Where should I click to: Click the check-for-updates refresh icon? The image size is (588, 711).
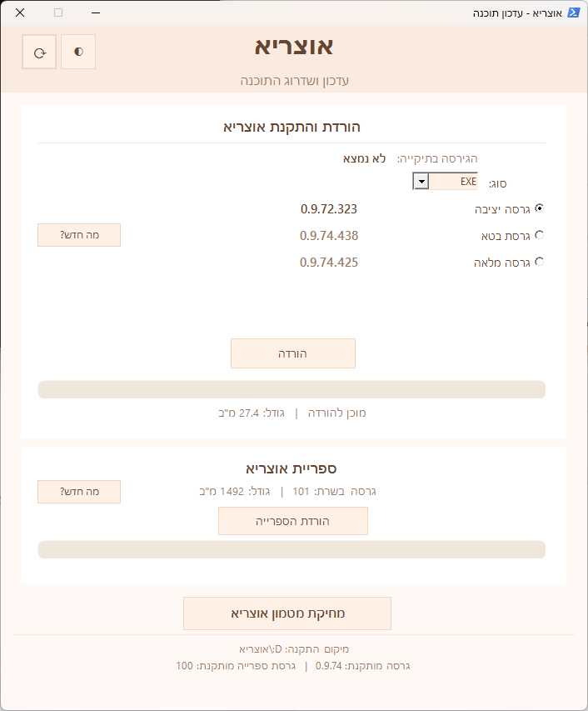point(39,51)
